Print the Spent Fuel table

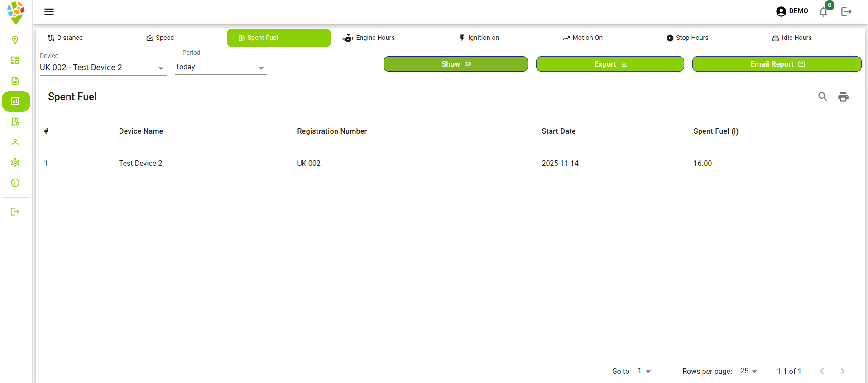pos(843,97)
